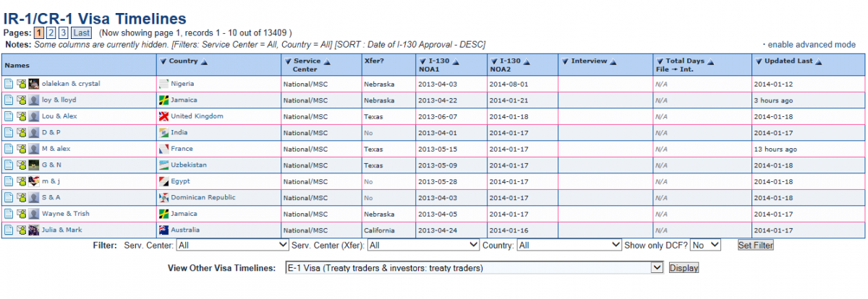Click avatar picture of m & j
This screenshot has height=299, width=868.
click(33, 181)
